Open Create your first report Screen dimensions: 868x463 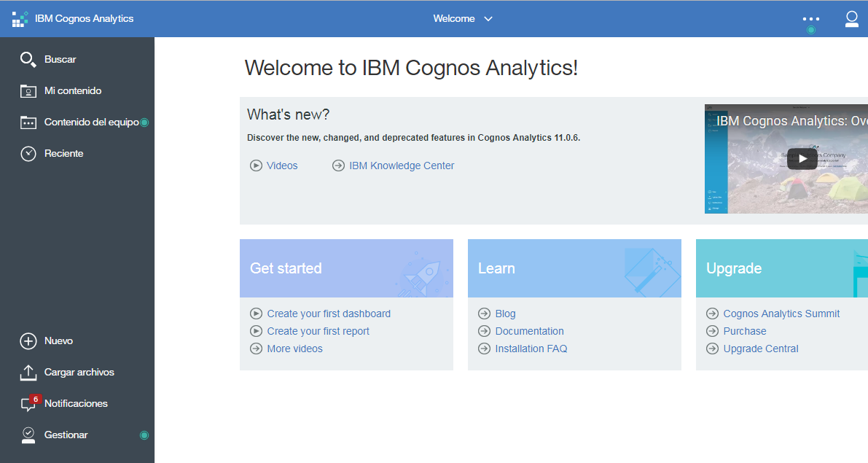318,330
